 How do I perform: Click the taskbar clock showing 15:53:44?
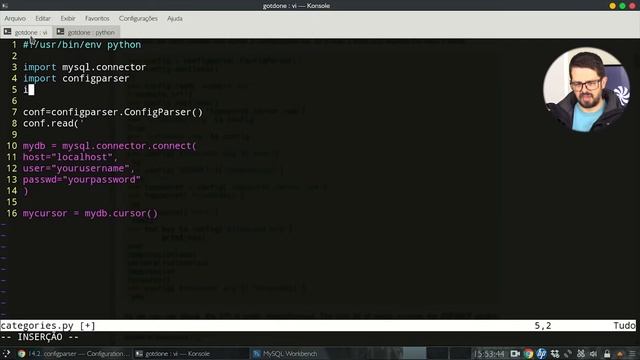[489, 353]
